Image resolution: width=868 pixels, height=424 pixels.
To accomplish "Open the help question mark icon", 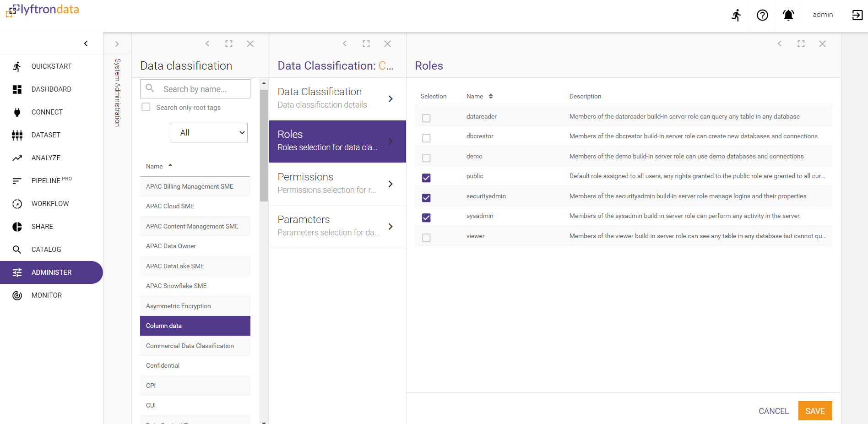I will (762, 15).
